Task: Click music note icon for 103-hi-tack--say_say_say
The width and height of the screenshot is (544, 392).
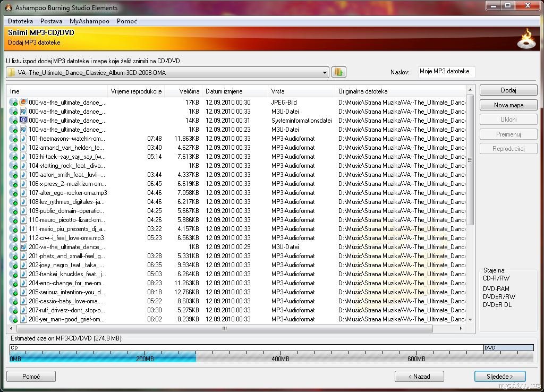Action: coord(23,156)
